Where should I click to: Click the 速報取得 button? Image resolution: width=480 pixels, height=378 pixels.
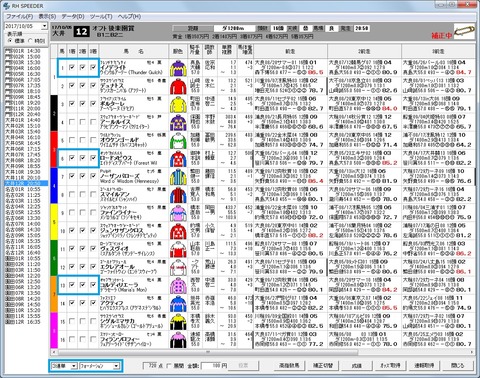point(424,365)
